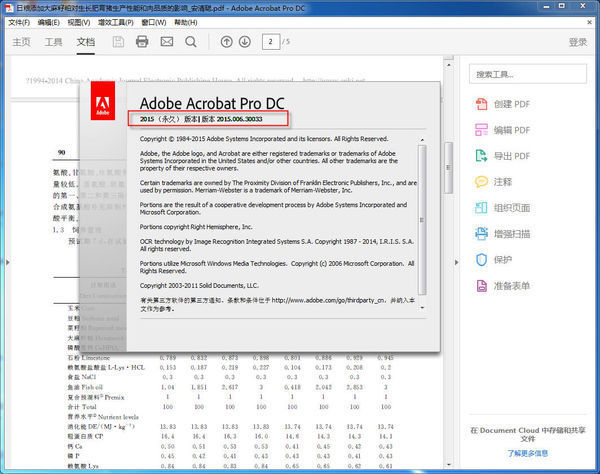Click the 搜索工具 search field

point(528,74)
